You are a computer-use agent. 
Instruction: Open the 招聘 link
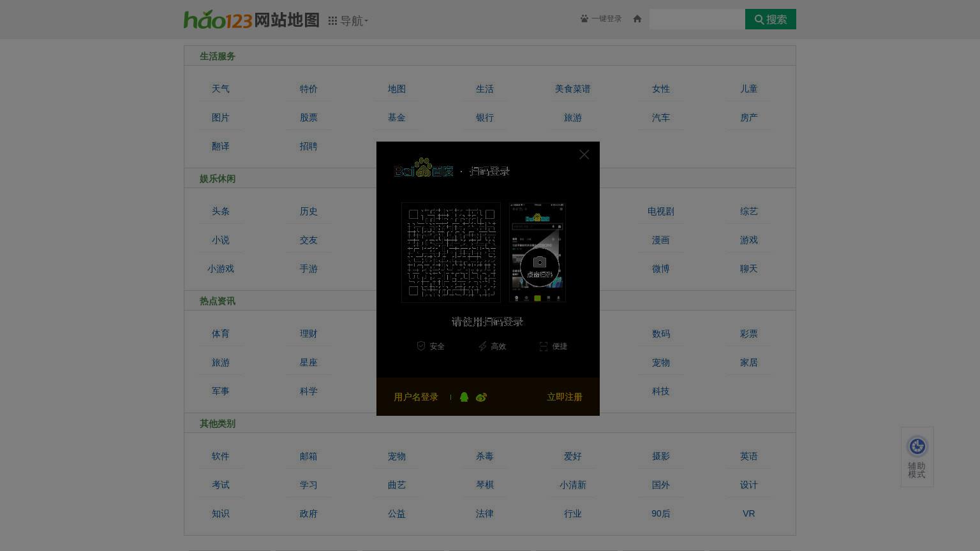point(309,146)
